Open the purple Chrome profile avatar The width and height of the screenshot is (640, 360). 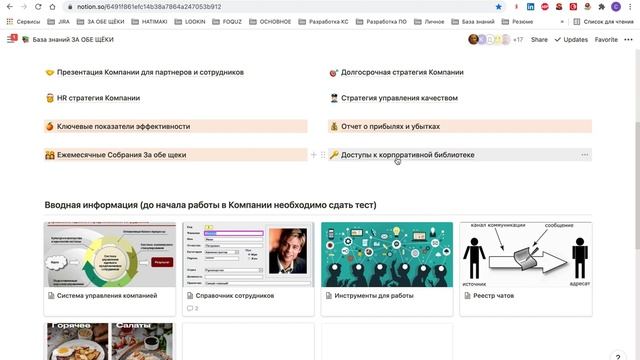(616, 7)
